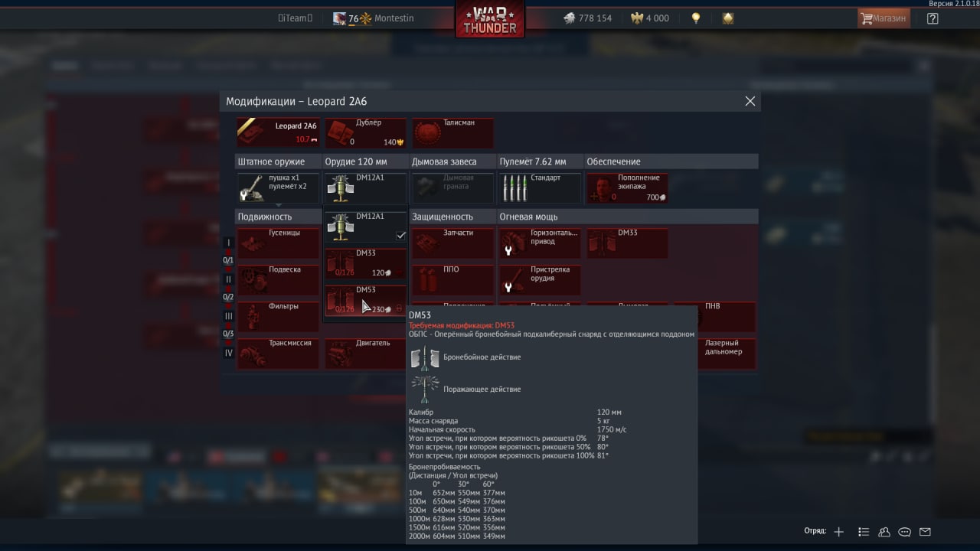Select the Пристрелка орудия modification
This screenshot has width=980, height=551.
coord(540,279)
